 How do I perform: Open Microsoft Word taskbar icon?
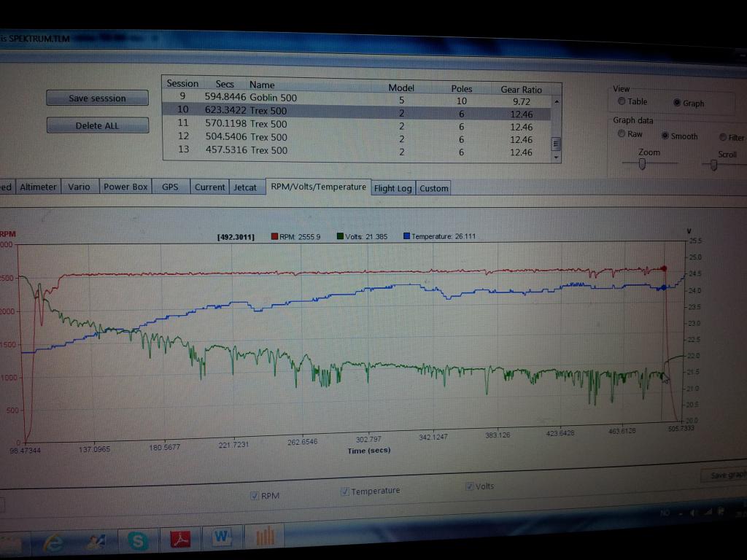(x=222, y=537)
